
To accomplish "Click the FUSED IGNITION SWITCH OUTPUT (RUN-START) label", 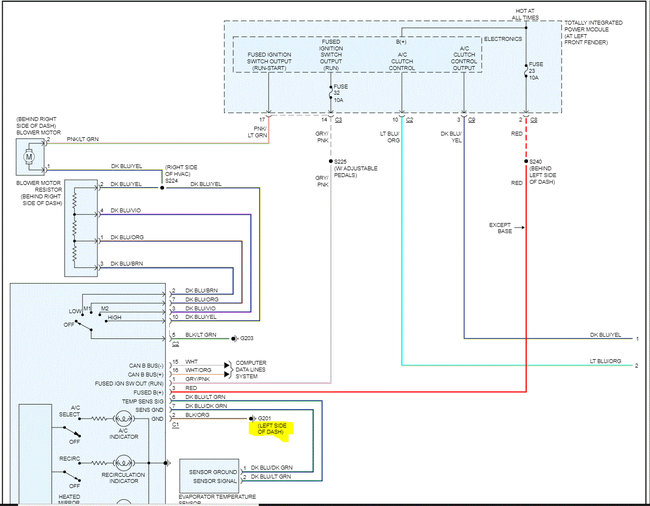I will [269, 61].
